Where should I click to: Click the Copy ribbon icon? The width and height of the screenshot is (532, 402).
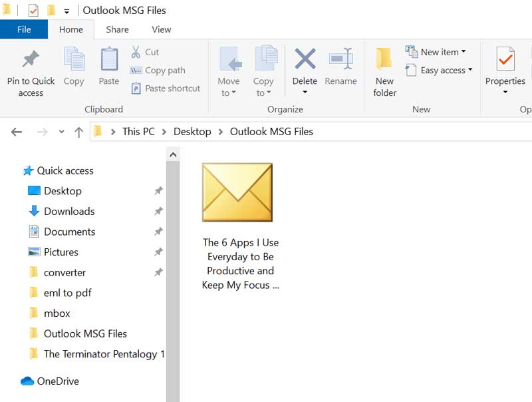point(74,59)
